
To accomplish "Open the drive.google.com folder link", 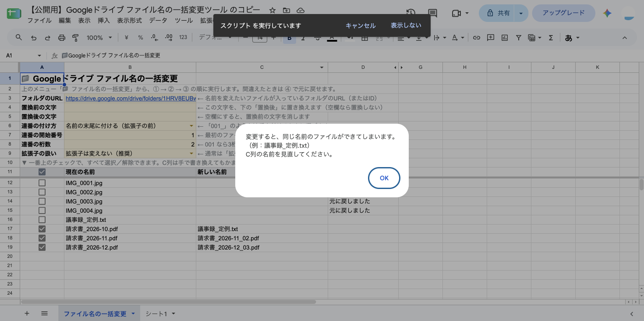I will click(130, 98).
